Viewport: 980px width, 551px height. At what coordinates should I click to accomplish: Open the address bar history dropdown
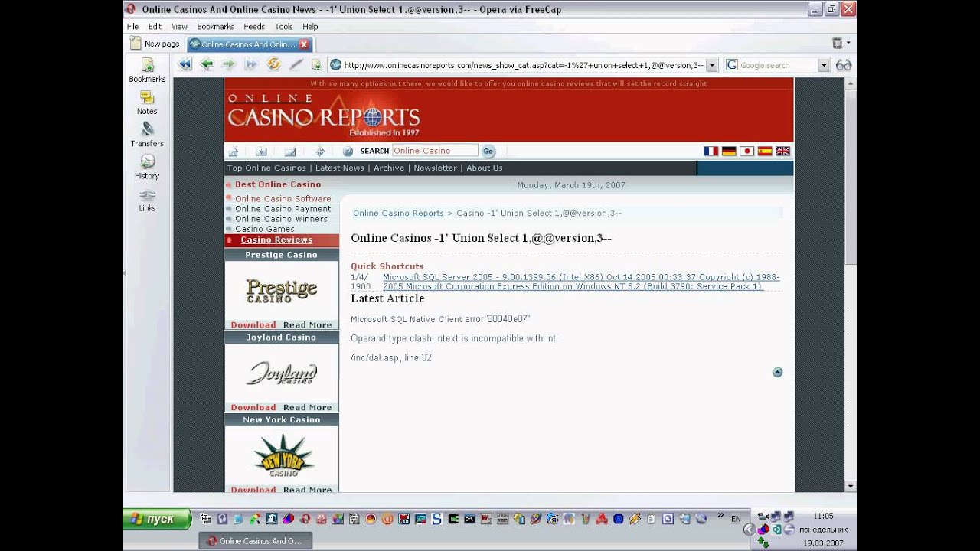[x=712, y=65]
